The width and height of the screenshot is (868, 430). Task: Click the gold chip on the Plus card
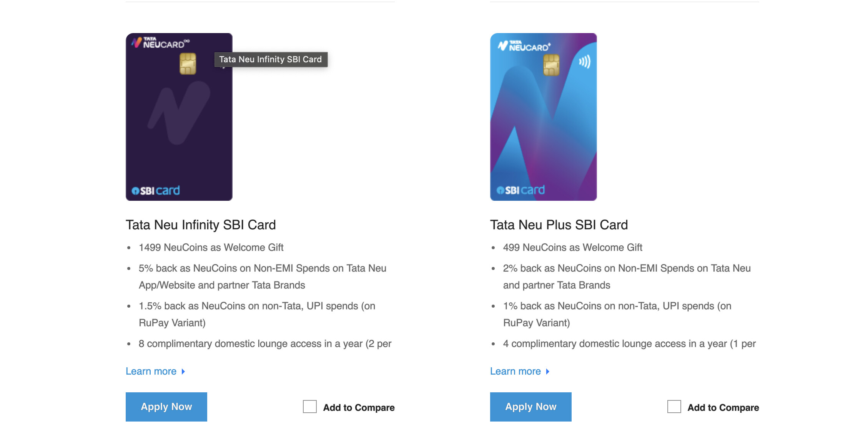(551, 65)
